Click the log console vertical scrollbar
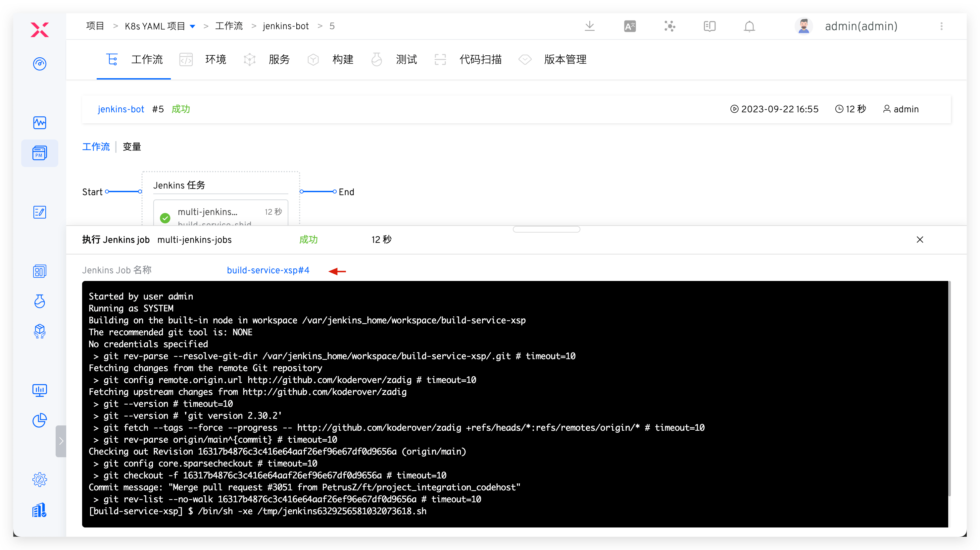 950,388
